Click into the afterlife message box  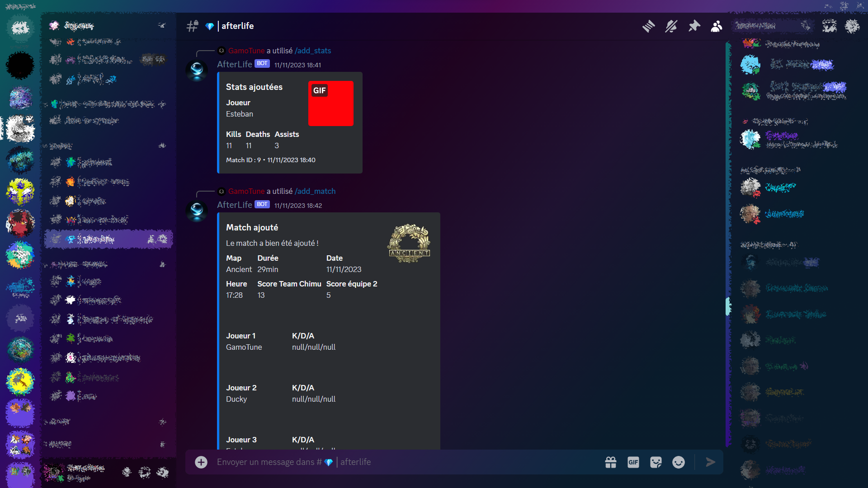[407, 462]
